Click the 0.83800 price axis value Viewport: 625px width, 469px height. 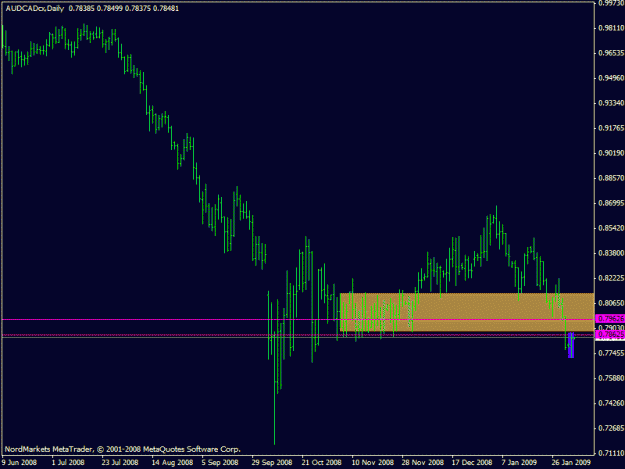coord(611,253)
